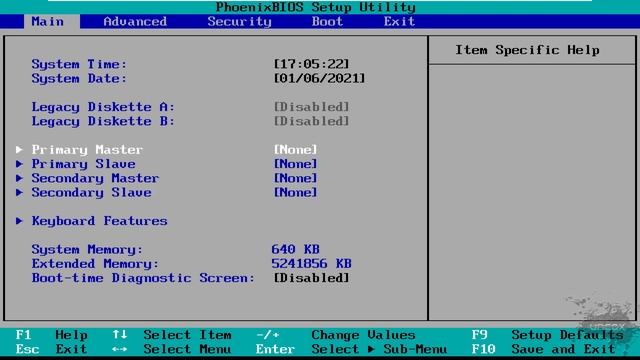Open the Keyboard Features sub-menu
The height and width of the screenshot is (360, 640).
pos(100,221)
